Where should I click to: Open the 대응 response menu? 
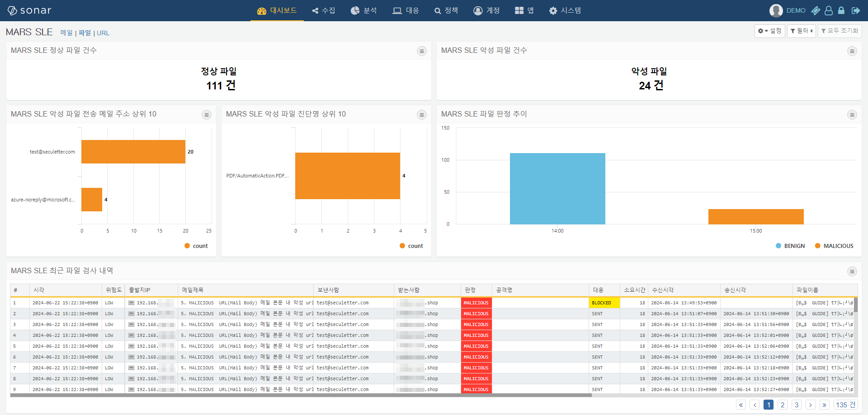click(406, 10)
